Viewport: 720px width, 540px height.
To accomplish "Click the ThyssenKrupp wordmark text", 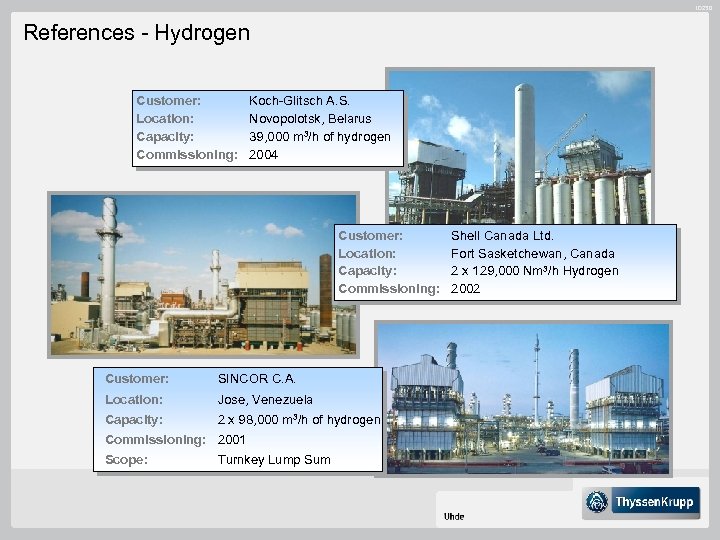I will tap(654, 502).
